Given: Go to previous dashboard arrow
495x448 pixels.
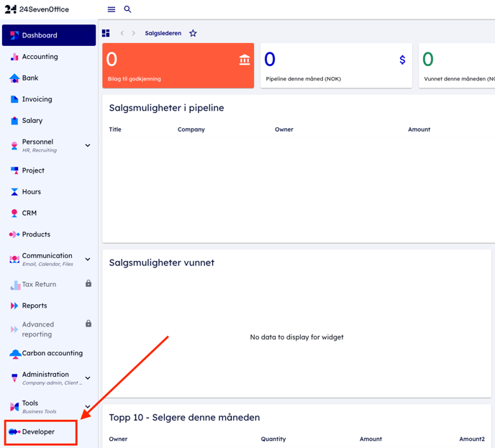Looking at the screenshot, I should pos(122,33).
